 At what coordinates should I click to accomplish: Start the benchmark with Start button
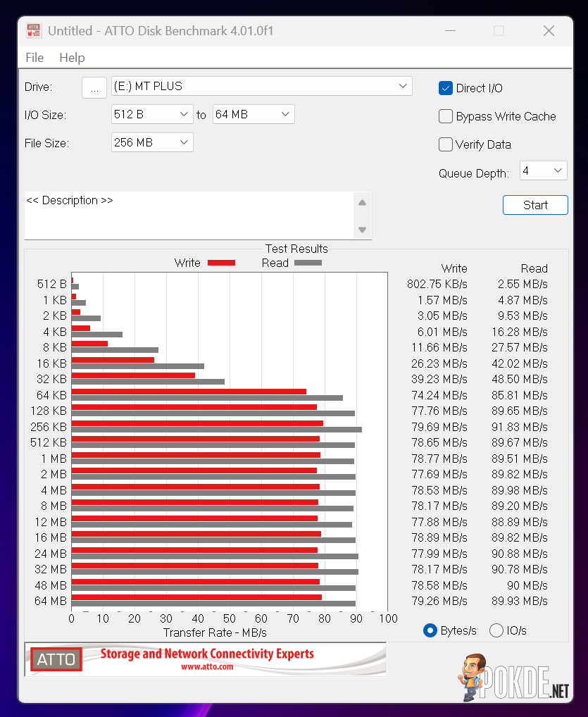coord(535,206)
